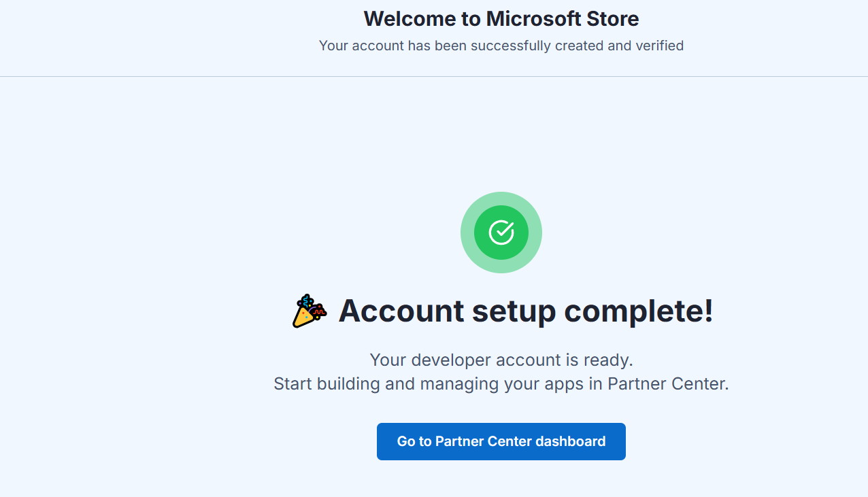Click the white tick inside the green circle
Screen dimensions: 868x497
501,233
